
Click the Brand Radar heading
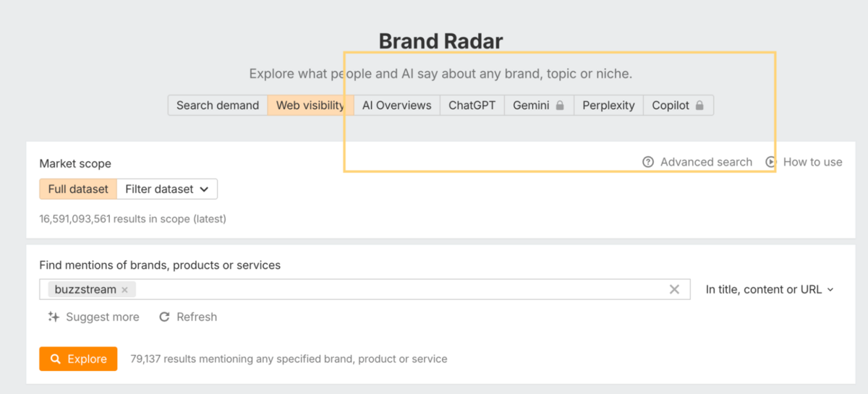pos(441,41)
